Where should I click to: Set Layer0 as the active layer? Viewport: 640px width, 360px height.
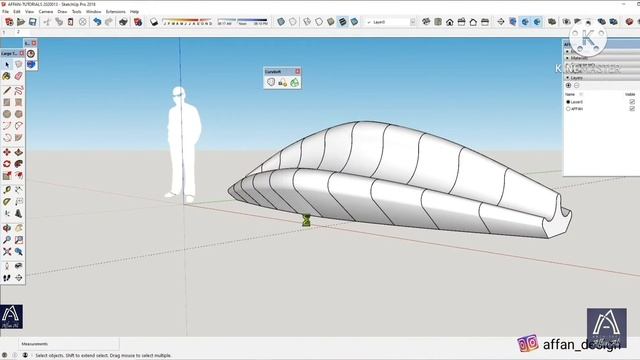tap(568, 102)
